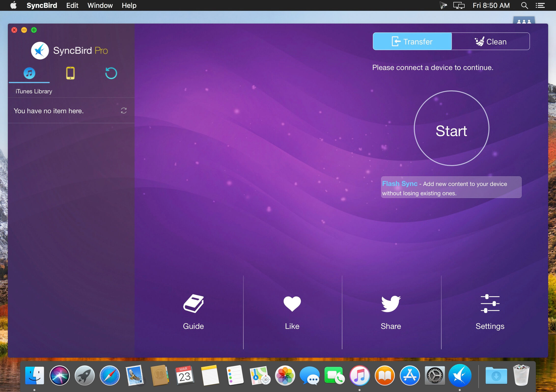Open the restore backup circular arrow tab
Image resolution: width=556 pixels, height=392 pixels.
[111, 73]
